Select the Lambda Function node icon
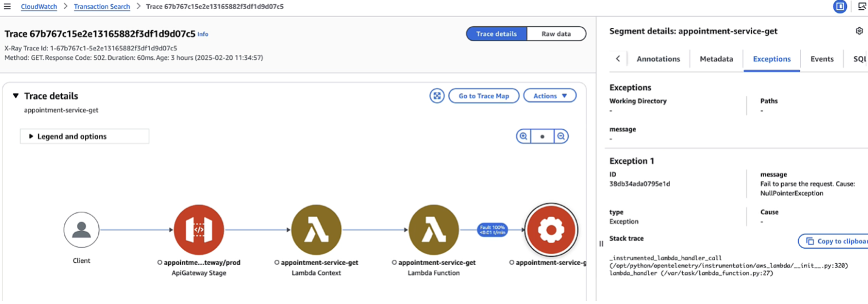868x304 pixels. 434,230
